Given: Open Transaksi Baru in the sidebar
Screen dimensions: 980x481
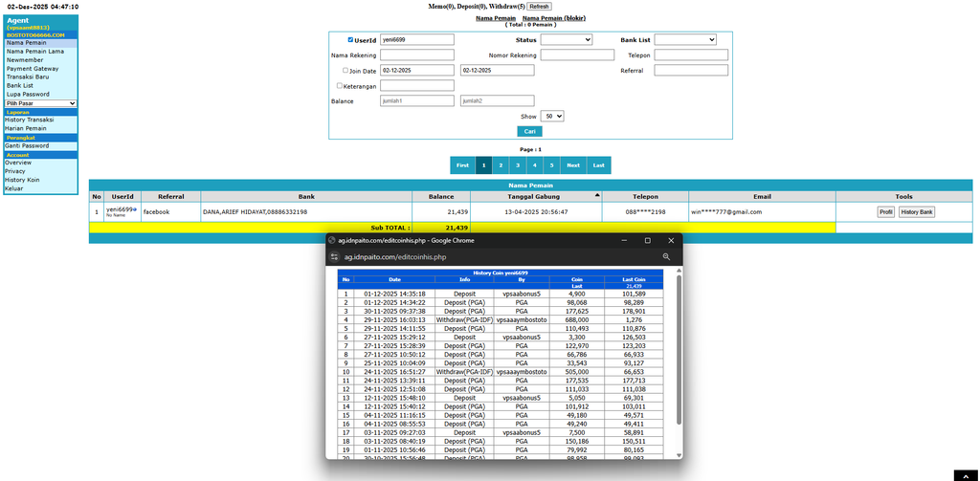Looking at the screenshot, I should coord(28,77).
